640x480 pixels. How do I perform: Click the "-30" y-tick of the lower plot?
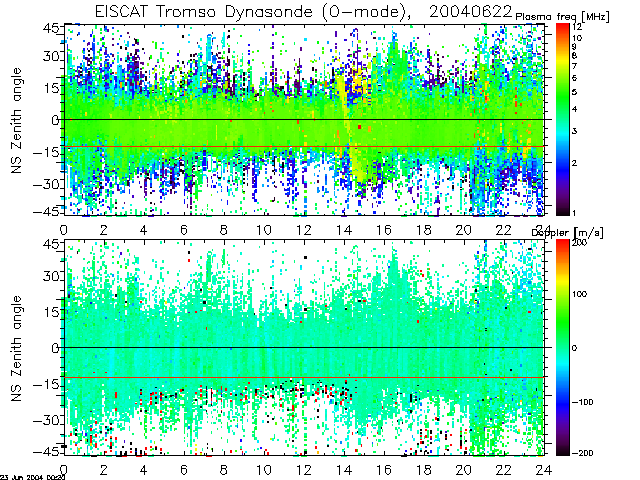(46, 420)
